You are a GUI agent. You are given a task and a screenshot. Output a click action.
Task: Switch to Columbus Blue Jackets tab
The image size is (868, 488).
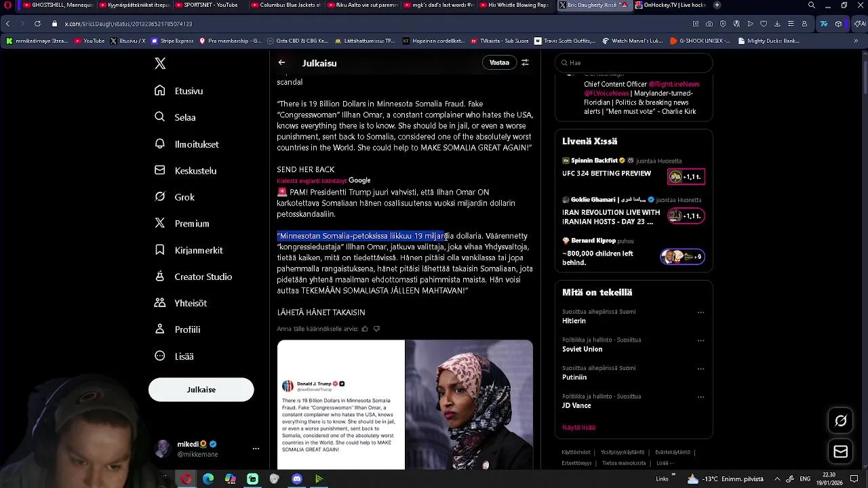288,5
